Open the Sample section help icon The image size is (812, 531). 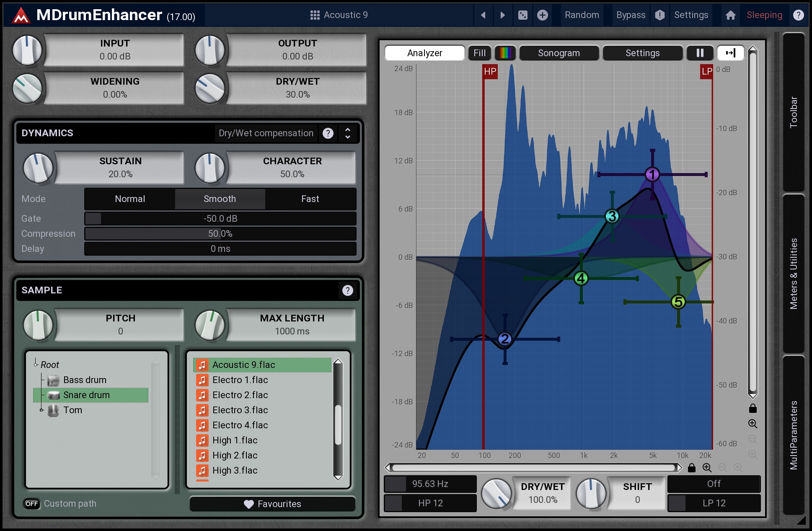pos(347,290)
